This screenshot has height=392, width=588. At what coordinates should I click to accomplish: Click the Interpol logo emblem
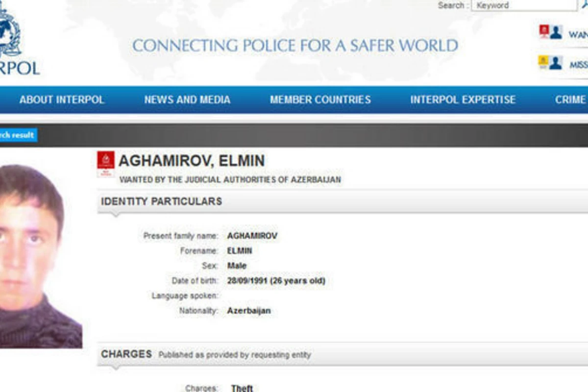[10, 32]
